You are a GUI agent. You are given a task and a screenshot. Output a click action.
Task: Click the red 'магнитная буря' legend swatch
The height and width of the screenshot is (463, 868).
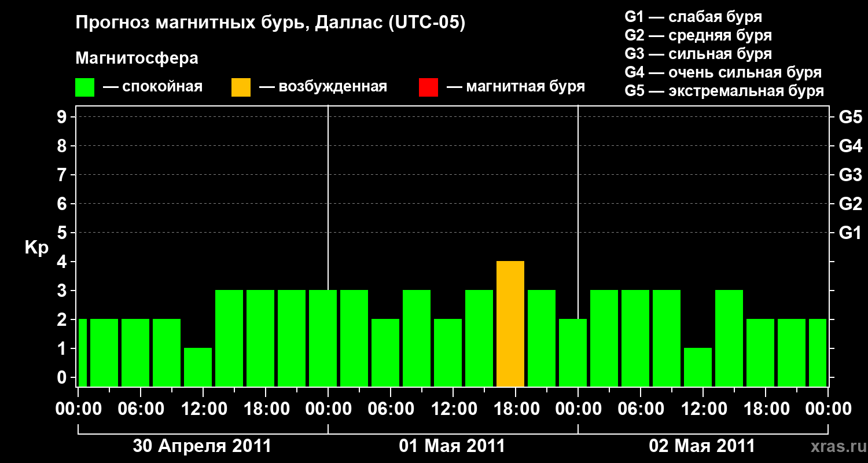click(x=428, y=87)
